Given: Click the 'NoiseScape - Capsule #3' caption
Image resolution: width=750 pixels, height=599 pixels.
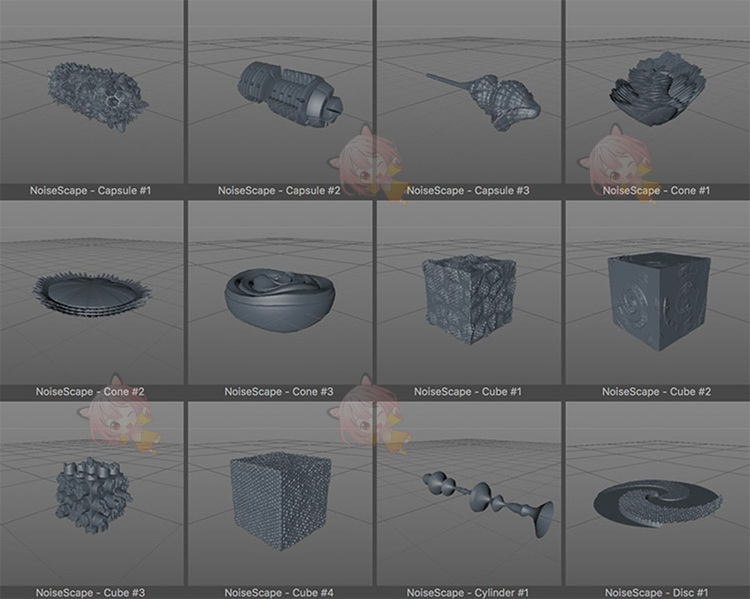Looking at the screenshot, I should pyautogui.click(x=468, y=190).
